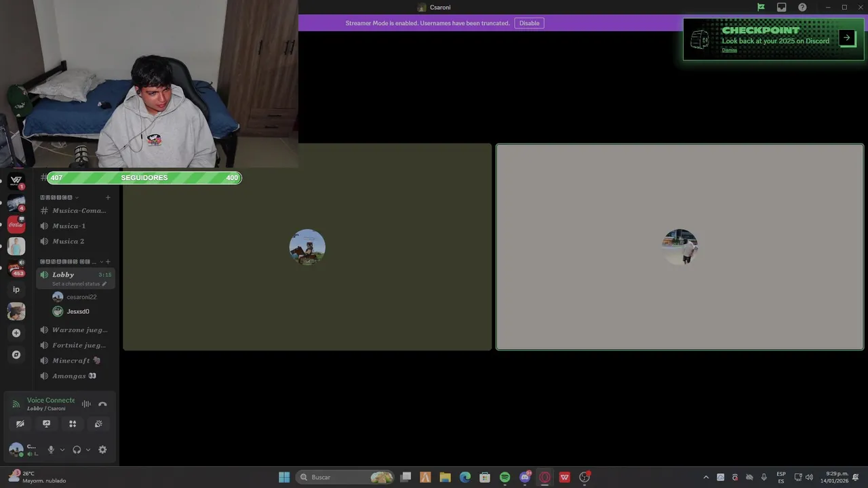Join the Fortnite voice channel

point(76,346)
